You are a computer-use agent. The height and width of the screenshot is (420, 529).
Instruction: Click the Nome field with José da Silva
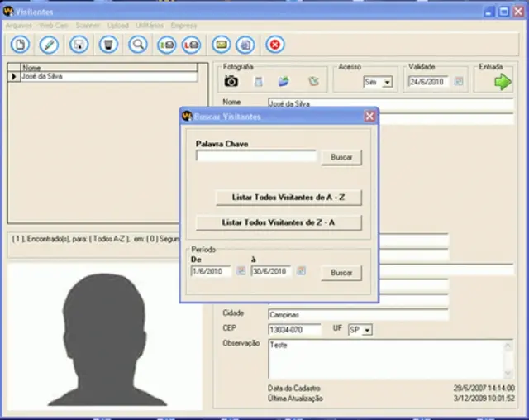(391, 103)
